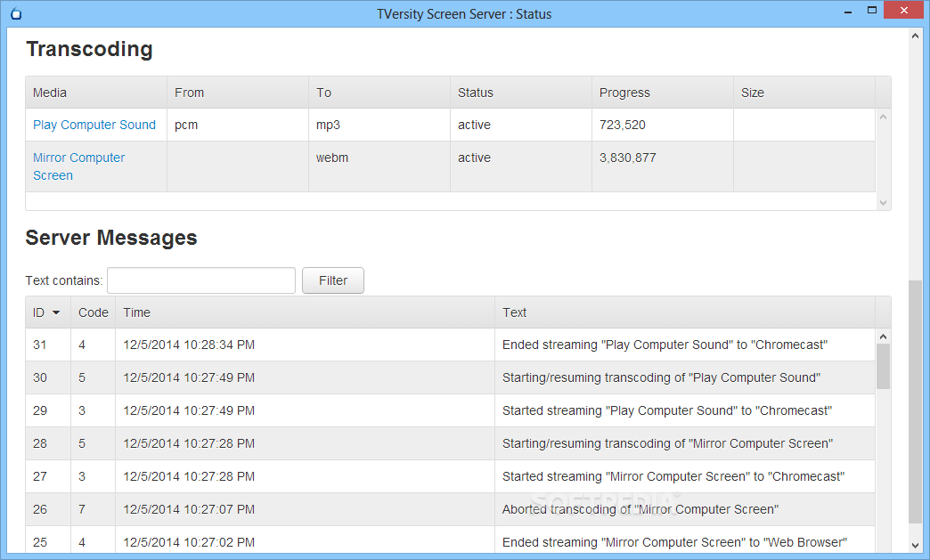
Task: Click main window scrollbar up arrow
Action: pos(915,37)
